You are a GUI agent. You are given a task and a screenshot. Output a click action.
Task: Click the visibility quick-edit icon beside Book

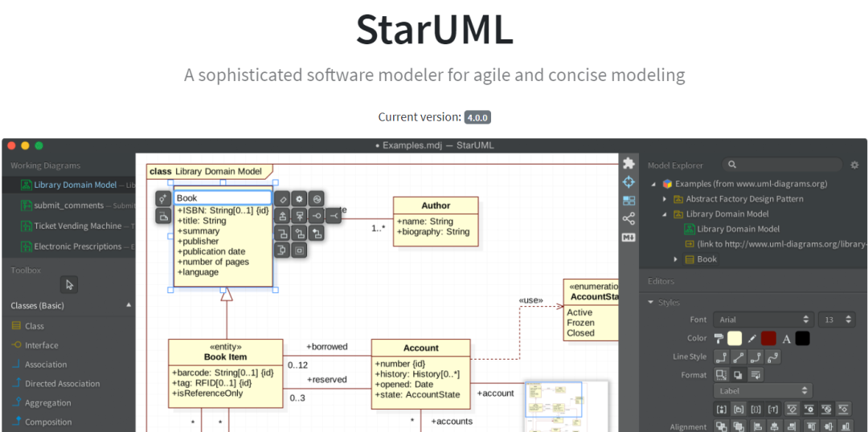click(x=162, y=198)
